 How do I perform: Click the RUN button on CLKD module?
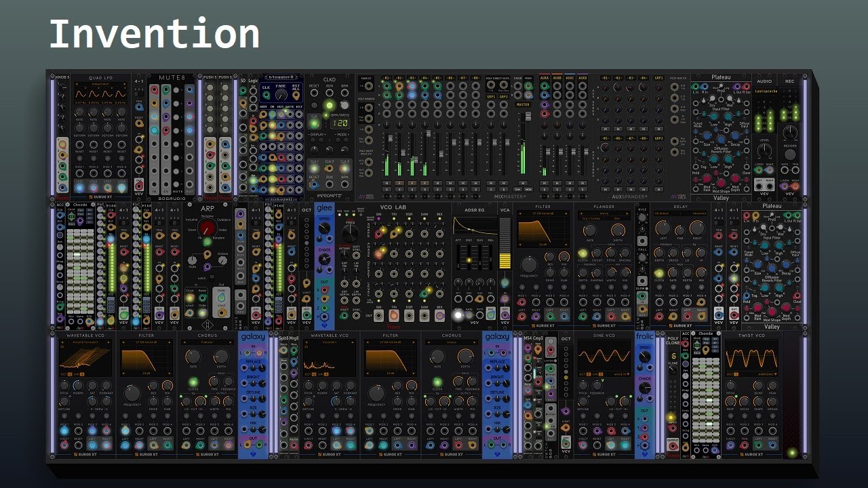(x=330, y=104)
